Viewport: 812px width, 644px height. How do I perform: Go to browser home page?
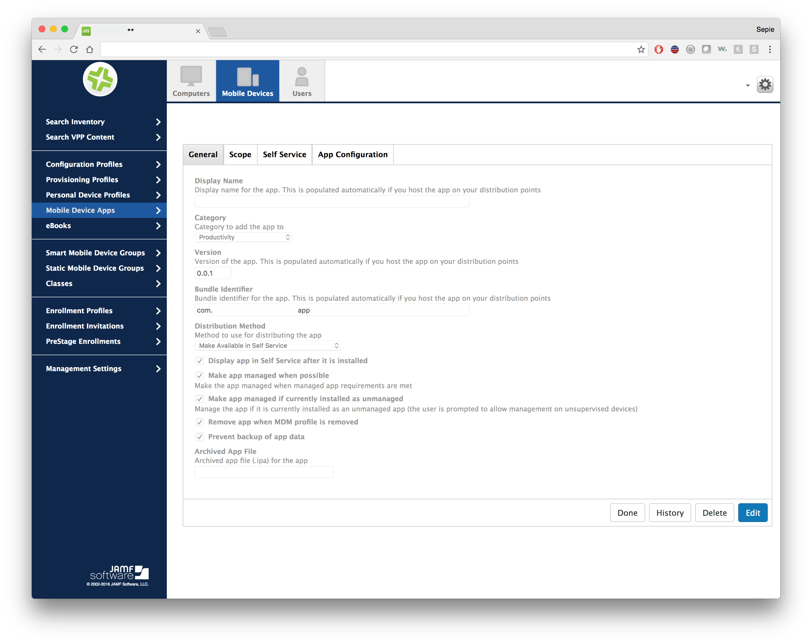(x=90, y=49)
